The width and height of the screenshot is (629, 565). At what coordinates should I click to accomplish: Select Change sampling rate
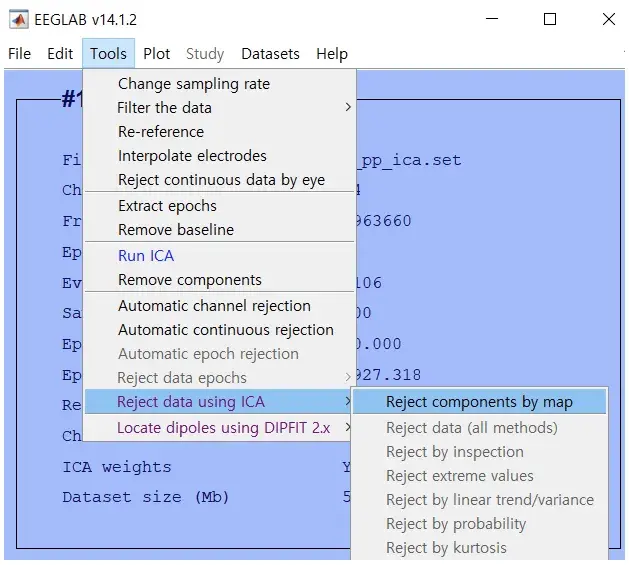coord(194,84)
